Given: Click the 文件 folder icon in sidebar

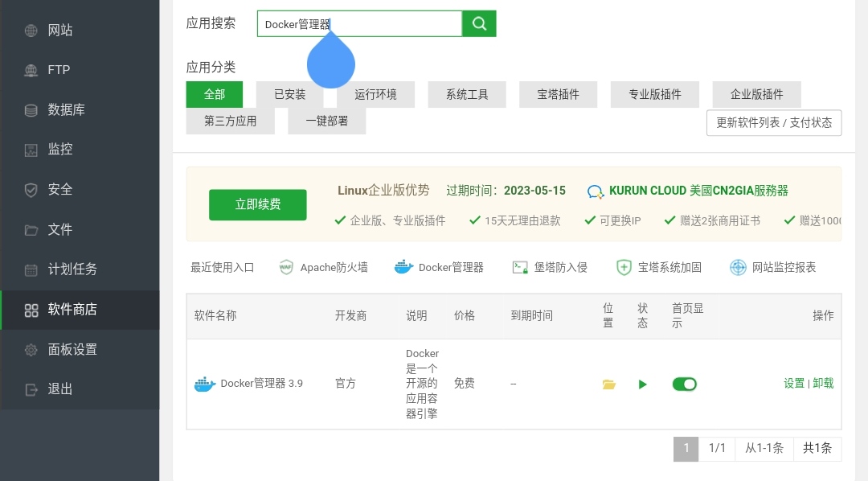Looking at the screenshot, I should [x=31, y=230].
